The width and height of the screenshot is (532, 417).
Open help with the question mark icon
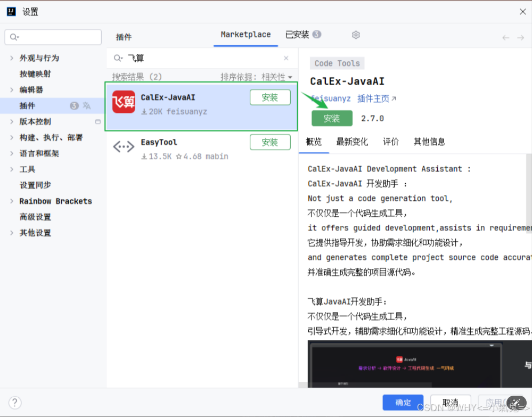pyautogui.click(x=15, y=403)
